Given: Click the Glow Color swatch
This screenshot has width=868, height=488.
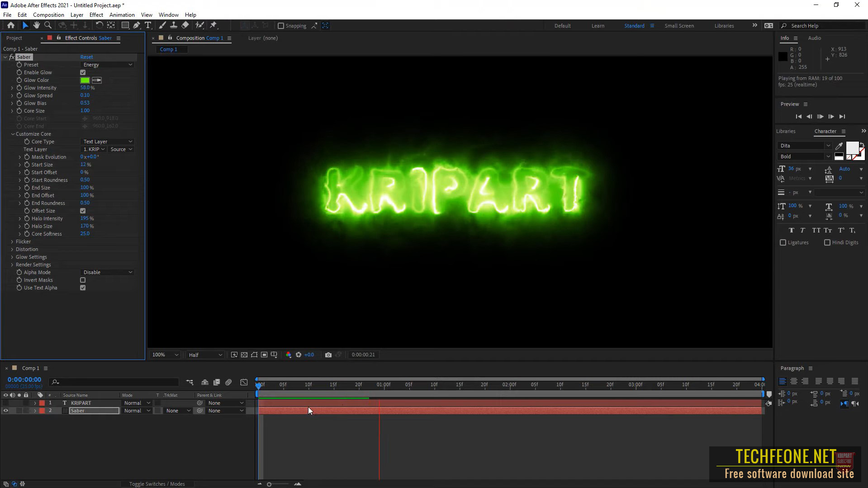Looking at the screenshot, I should (85, 80).
